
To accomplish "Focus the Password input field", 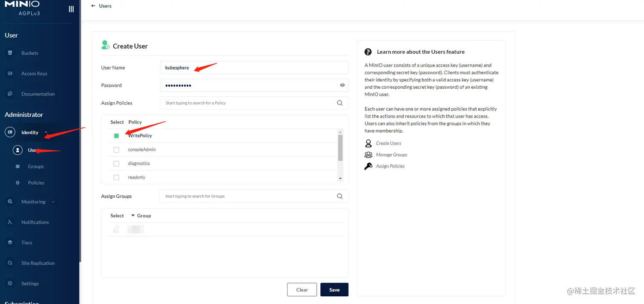I will [254, 85].
